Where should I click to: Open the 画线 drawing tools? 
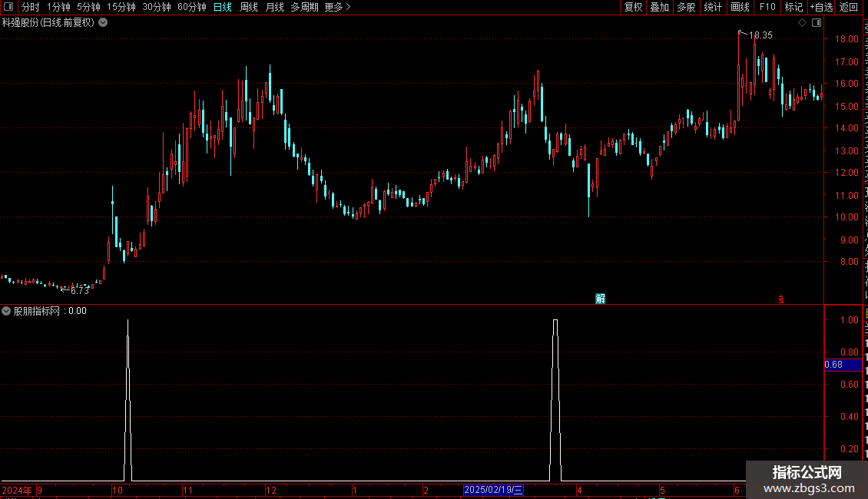click(740, 7)
